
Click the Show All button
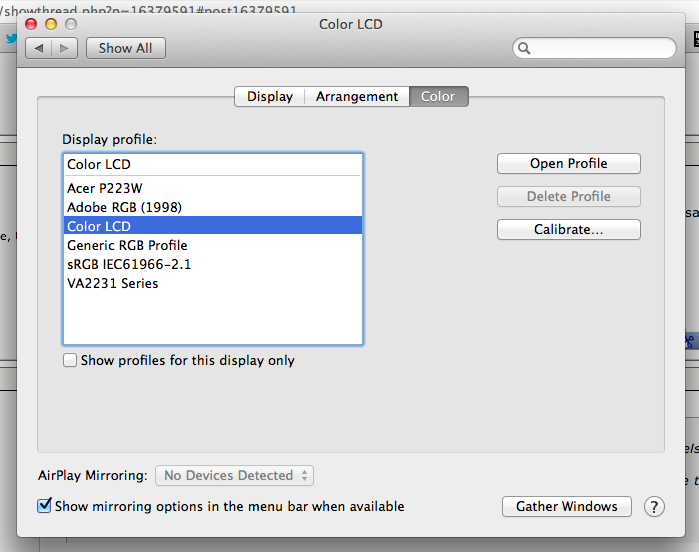pyautogui.click(x=126, y=48)
